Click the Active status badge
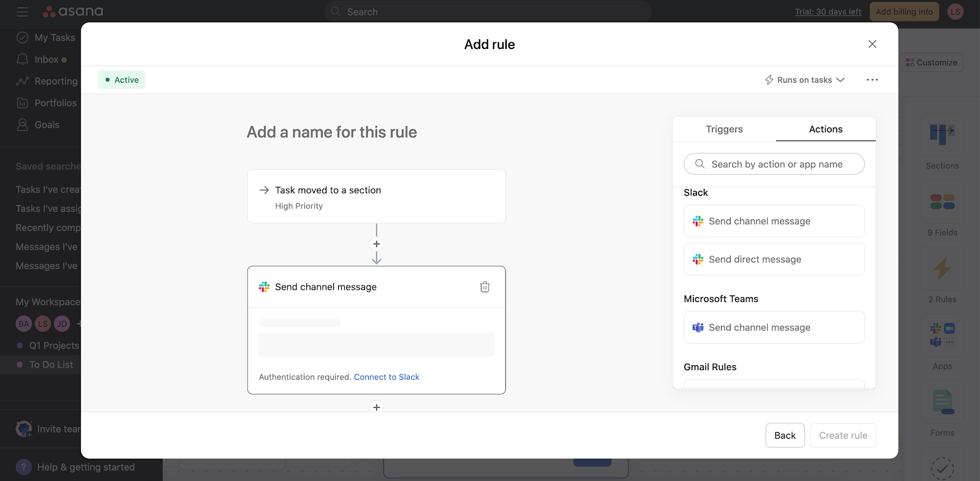The image size is (980, 481). (x=121, y=80)
